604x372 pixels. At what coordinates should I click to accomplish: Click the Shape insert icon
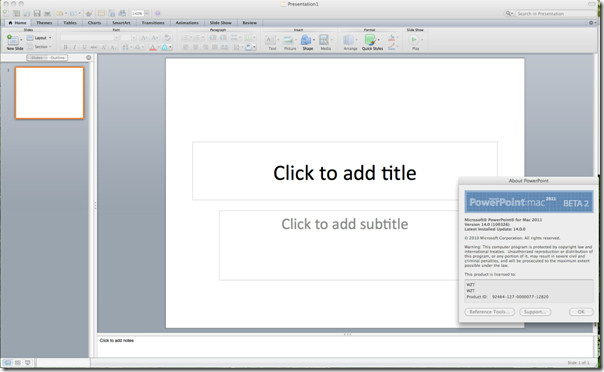(306, 40)
